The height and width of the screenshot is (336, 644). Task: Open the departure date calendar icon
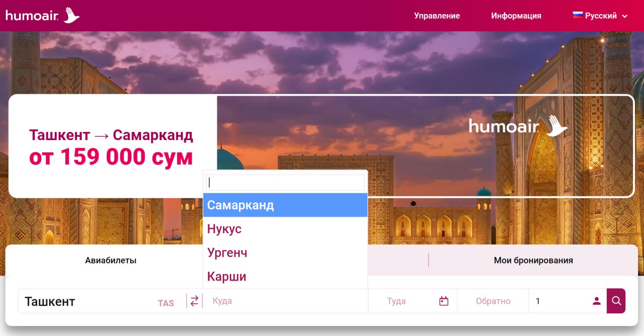pos(443,301)
